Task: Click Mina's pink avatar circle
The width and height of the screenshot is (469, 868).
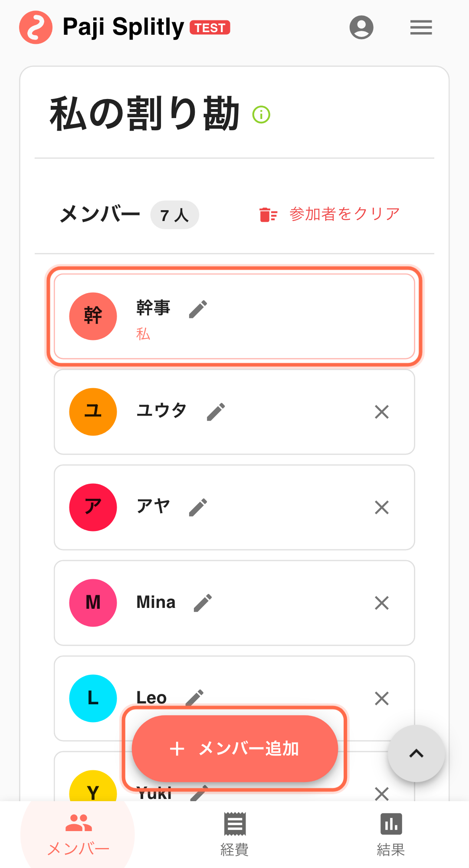Action: (x=93, y=603)
